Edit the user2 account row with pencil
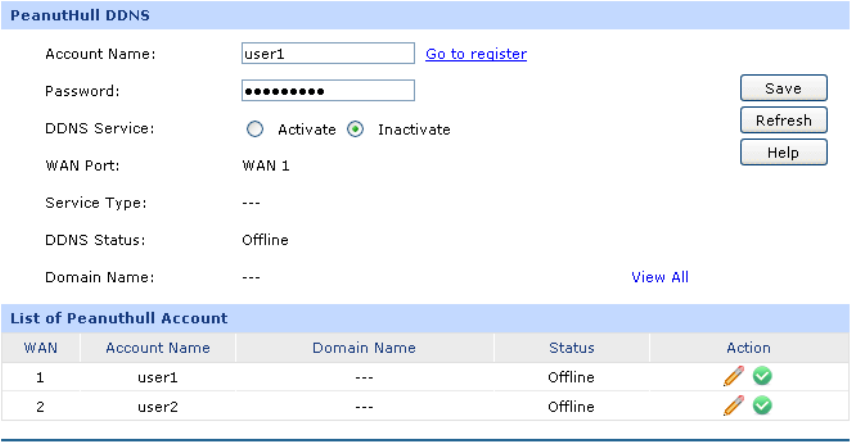 (734, 406)
